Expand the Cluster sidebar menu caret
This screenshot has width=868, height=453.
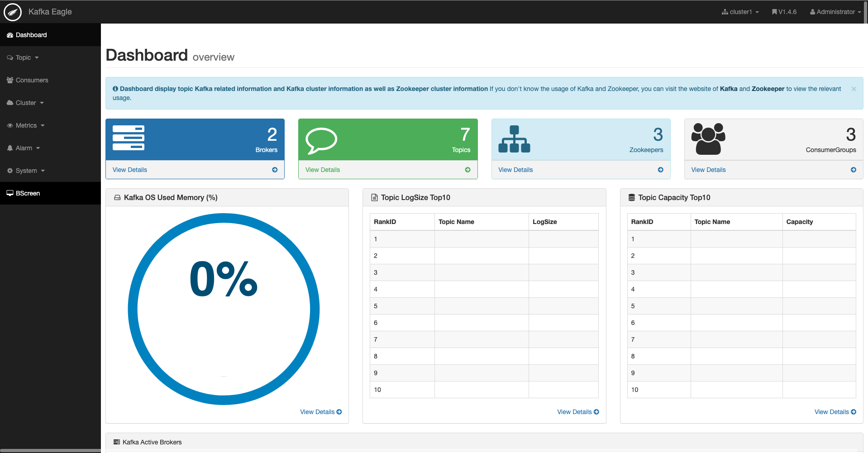[42, 103]
